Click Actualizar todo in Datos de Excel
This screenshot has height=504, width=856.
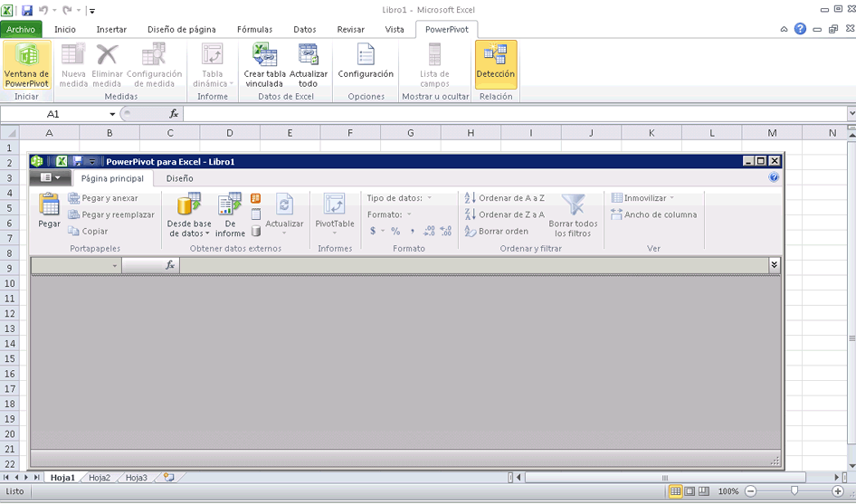[309, 65]
